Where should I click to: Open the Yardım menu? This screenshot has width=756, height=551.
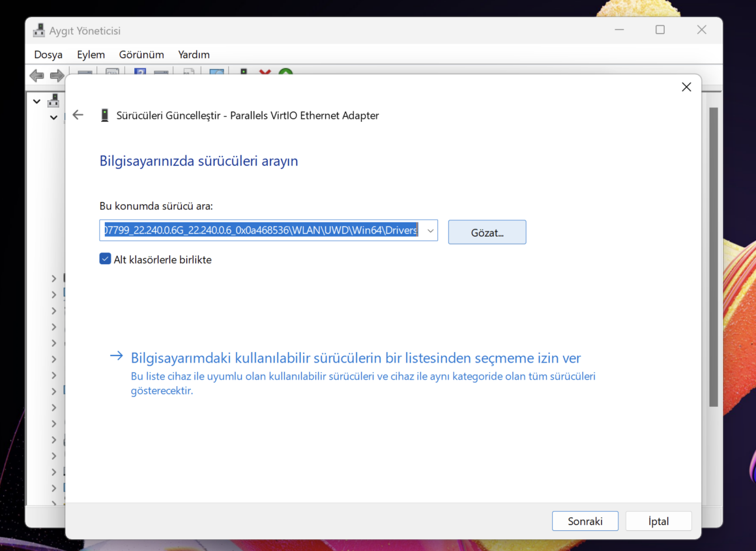[x=194, y=55]
